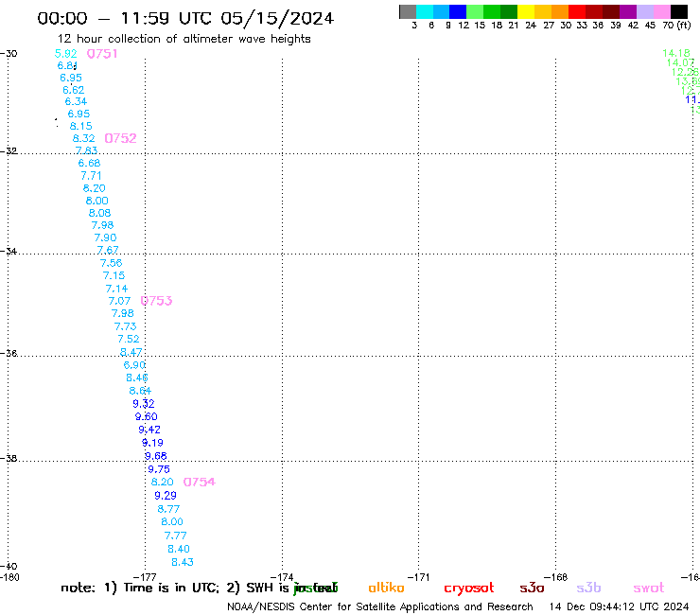The height and width of the screenshot is (615, 700).
Task: Click the wave height value 6.62
Action: click(x=73, y=90)
